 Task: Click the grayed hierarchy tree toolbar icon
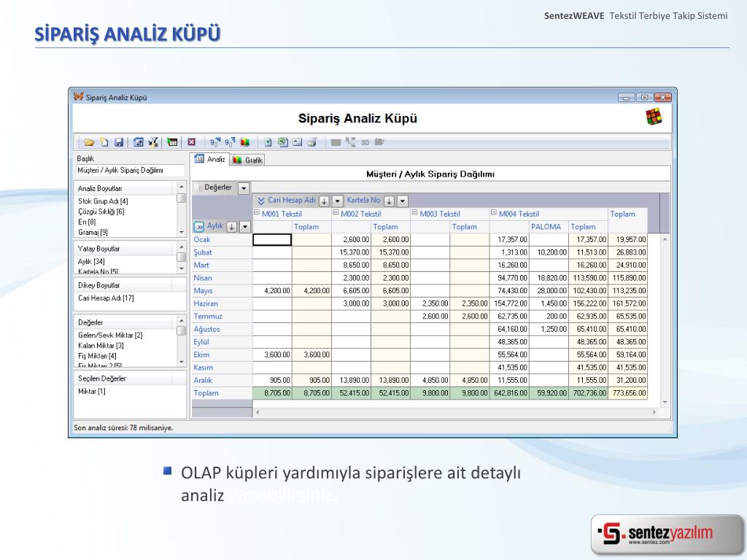[351, 142]
